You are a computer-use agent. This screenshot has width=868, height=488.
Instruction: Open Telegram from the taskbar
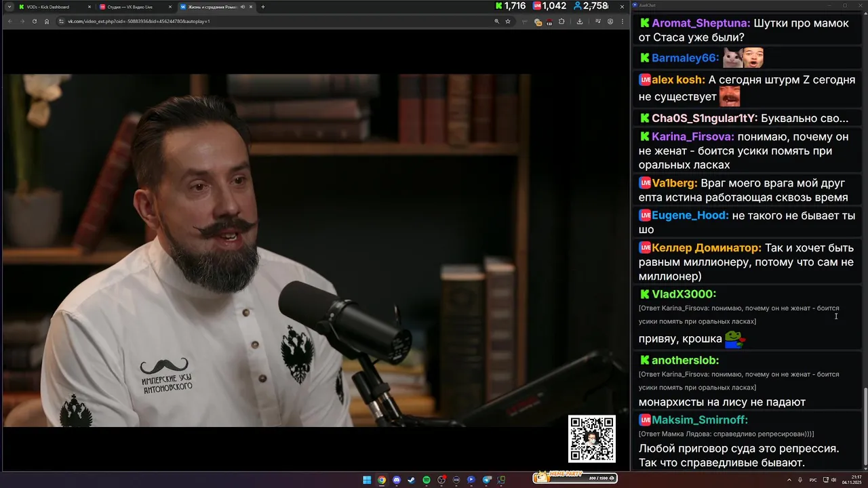click(x=487, y=480)
